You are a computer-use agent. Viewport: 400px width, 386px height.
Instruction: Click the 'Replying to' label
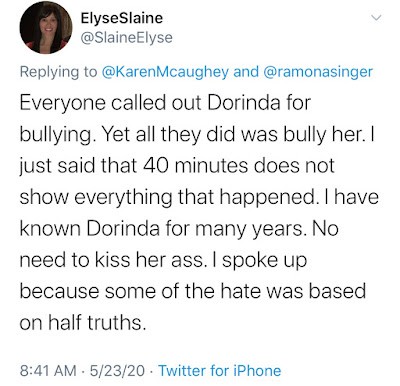pos(58,72)
